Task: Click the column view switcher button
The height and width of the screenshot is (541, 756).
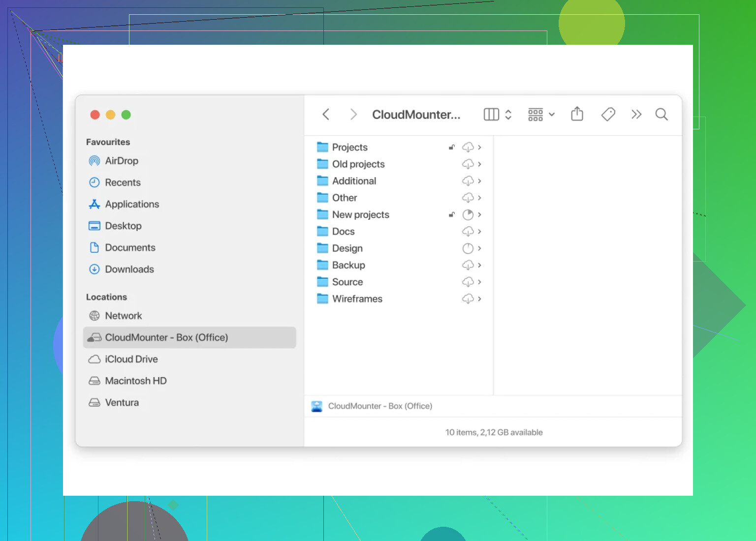Action: pyautogui.click(x=498, y=114)
